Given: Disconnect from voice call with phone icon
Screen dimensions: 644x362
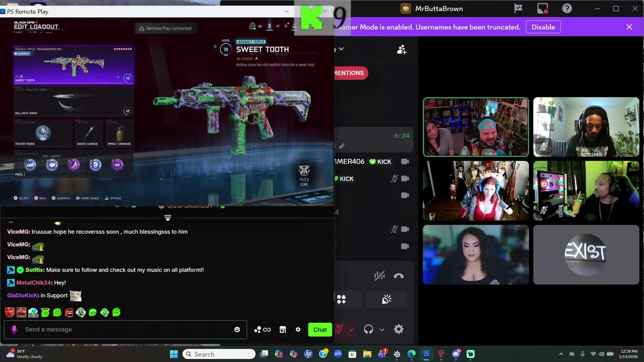Looking at the screenshot, I should [x=398, y=276].
